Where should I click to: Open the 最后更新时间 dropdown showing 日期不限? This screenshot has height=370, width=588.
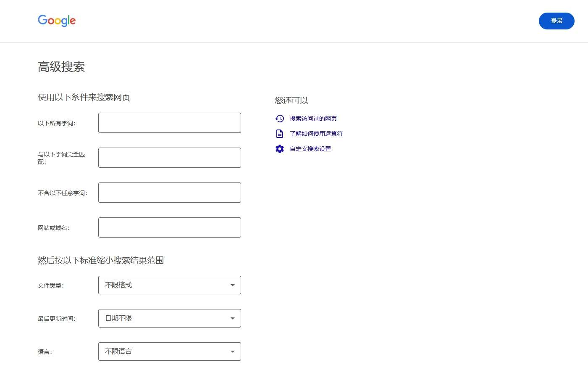[x=170, y=318]
